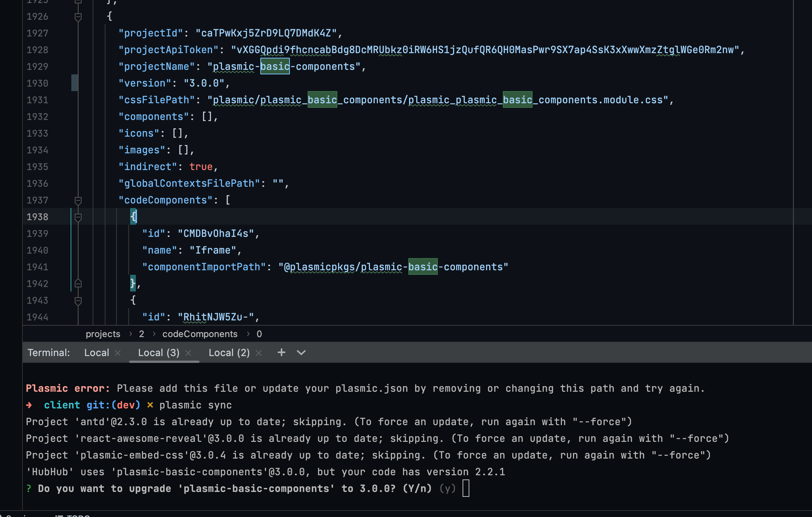Click the codeComponents breadcrumb item
This screenshot has width=812, height=517.
point(200,334)
